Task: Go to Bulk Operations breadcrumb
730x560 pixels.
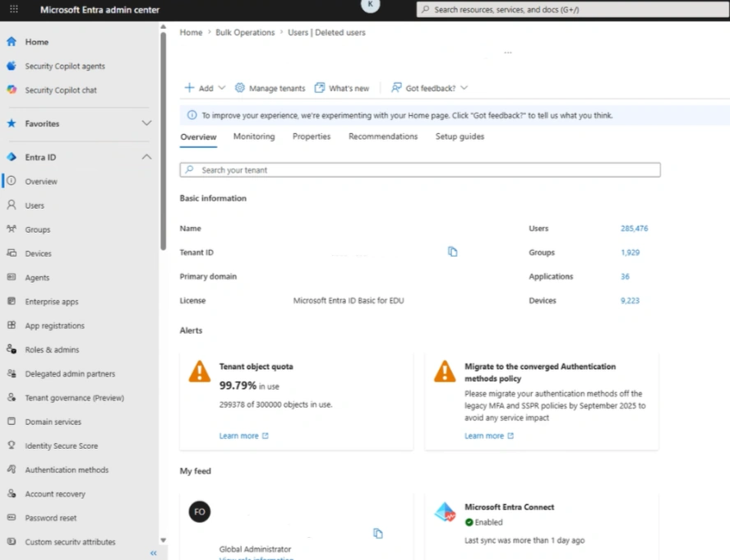Action: (245, 33)
